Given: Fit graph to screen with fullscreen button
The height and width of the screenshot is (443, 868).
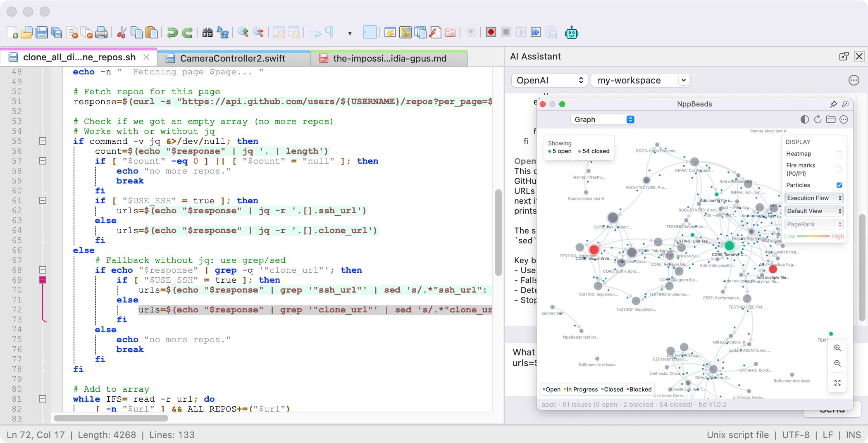Looking at the screenshot, I should [837, 383].
